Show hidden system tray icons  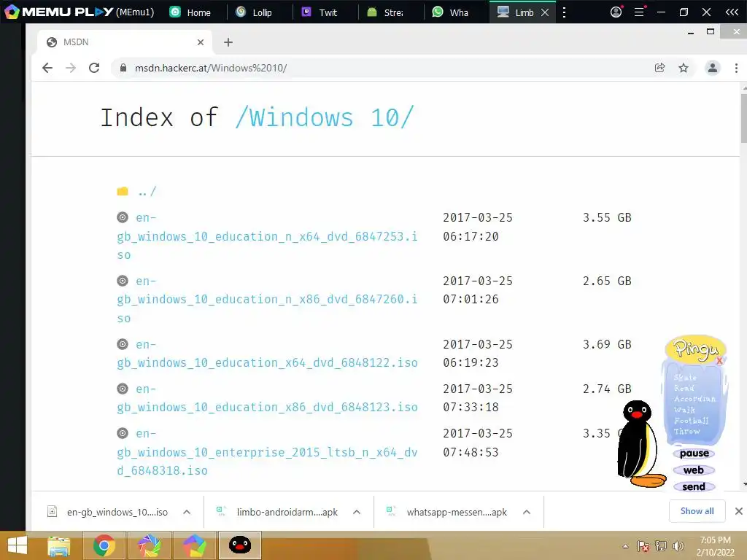(625, 546)
